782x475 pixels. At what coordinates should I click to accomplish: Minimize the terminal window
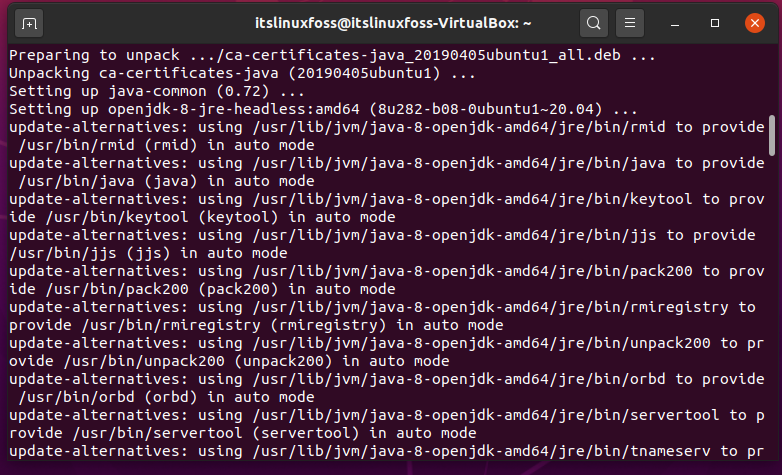pyautogui.click(x=675, y=23)
